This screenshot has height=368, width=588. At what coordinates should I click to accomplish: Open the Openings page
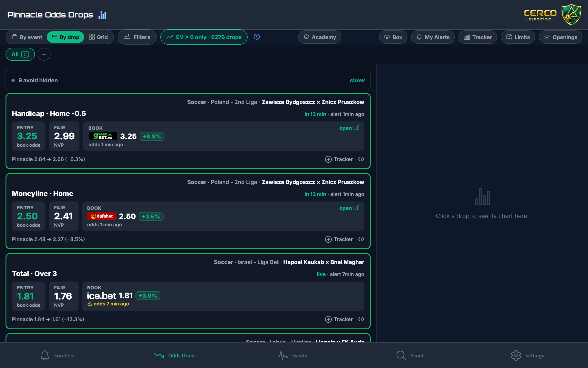pyautogui.click(x=560, y=37)
